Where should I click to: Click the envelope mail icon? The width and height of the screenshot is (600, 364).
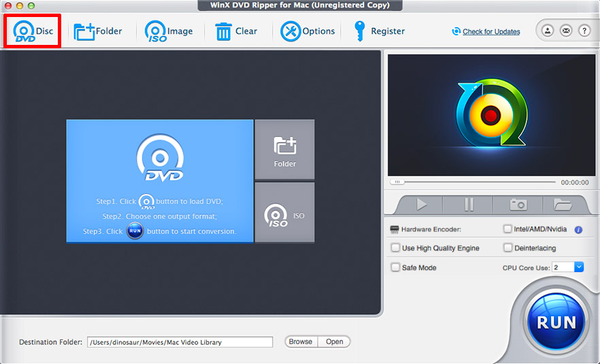pos(566,31)
